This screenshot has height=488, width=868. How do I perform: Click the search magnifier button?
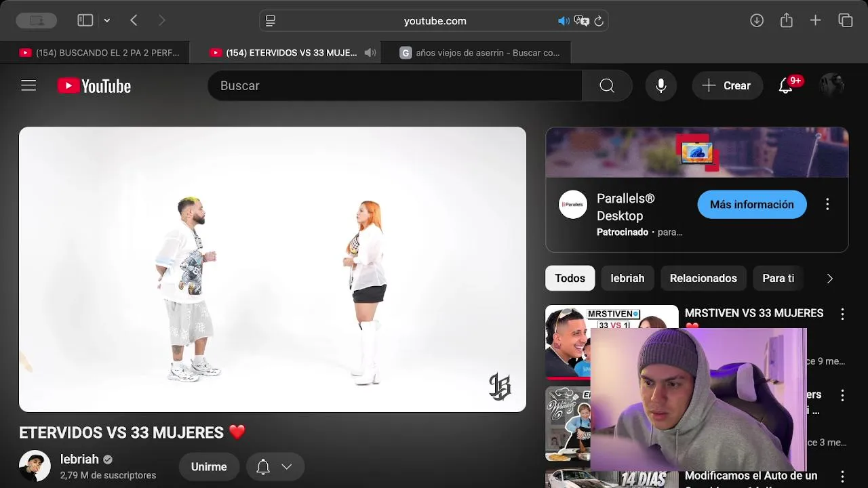coord(607,85)
